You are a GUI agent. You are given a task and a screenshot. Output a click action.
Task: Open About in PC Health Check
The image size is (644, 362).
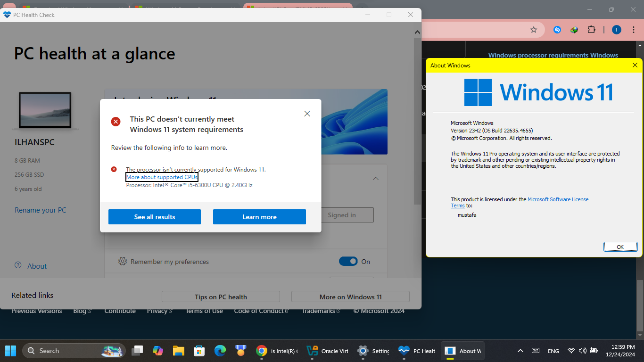pos(31,266)
